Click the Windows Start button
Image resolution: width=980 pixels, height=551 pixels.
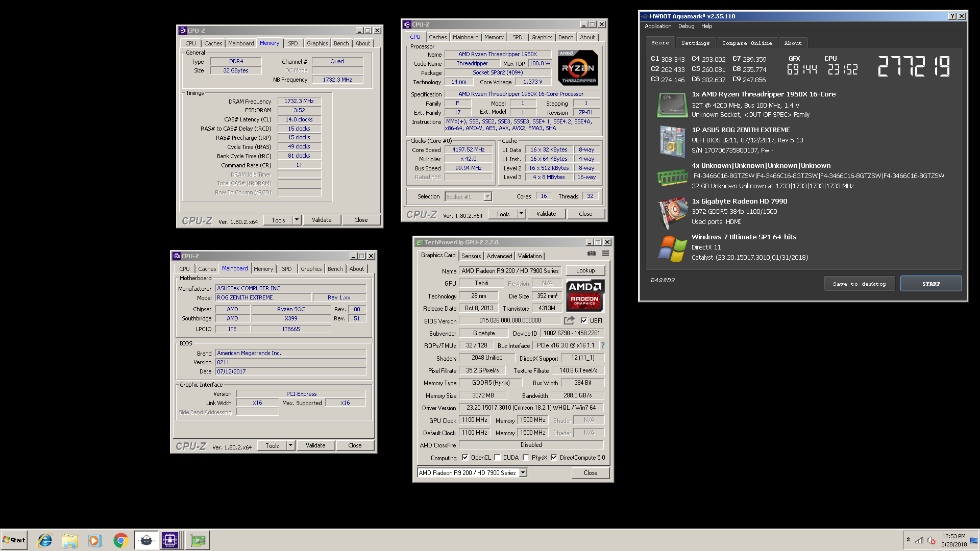(x=14, y=540)
